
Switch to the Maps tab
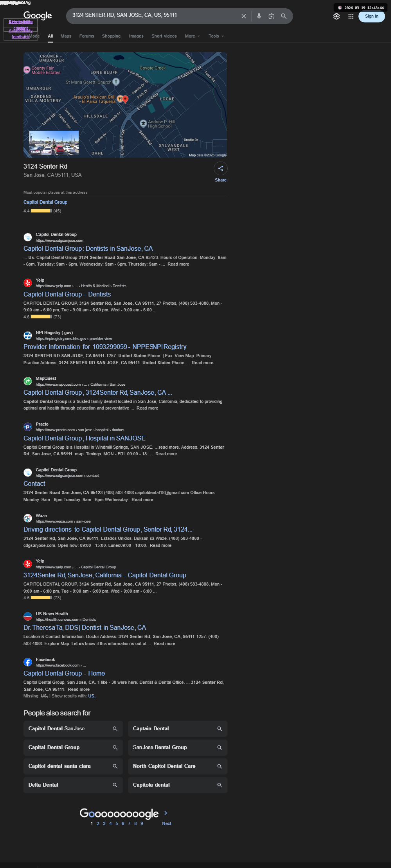coord(66,36)
